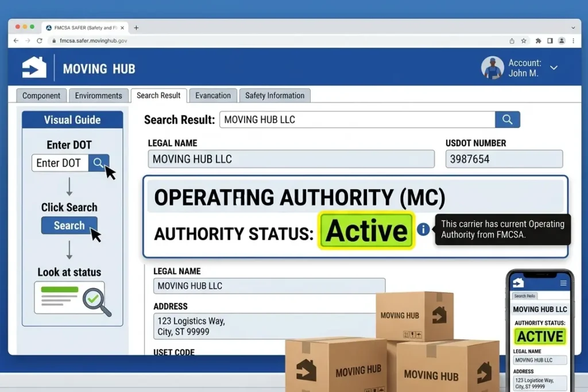Click the browser forward arrow
588x392 pixels.
(x=28, y=41)
